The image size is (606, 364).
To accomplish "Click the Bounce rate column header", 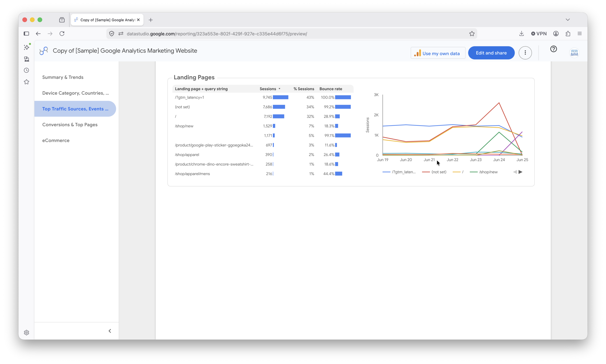I will (x=330, y=89).
